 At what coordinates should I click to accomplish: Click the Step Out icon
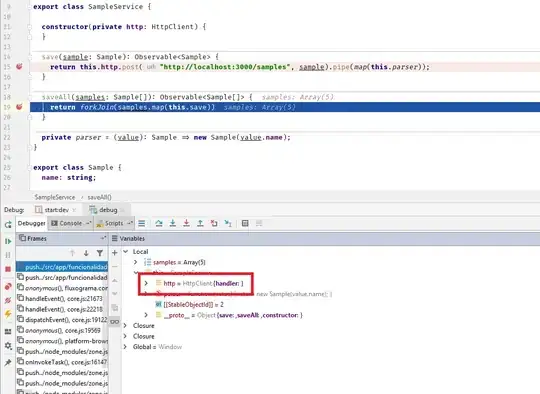click(x=200, y=223)
